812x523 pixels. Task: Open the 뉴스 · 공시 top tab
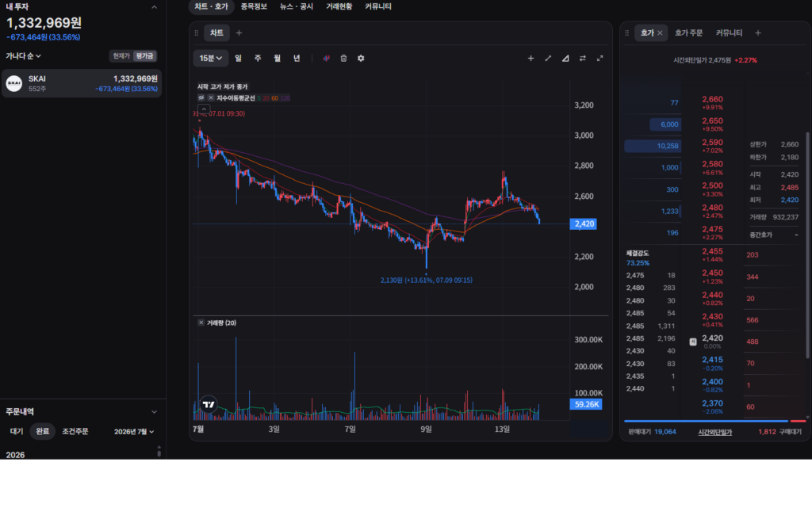(x=297, y=6)
